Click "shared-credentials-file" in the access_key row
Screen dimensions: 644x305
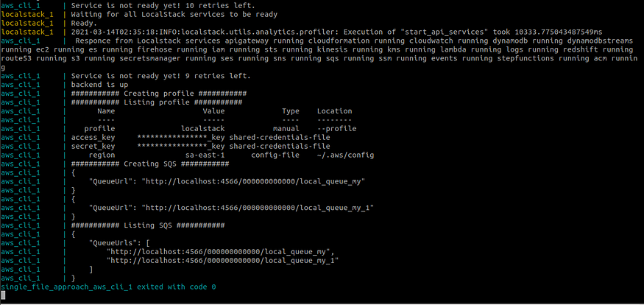point(280,138)
